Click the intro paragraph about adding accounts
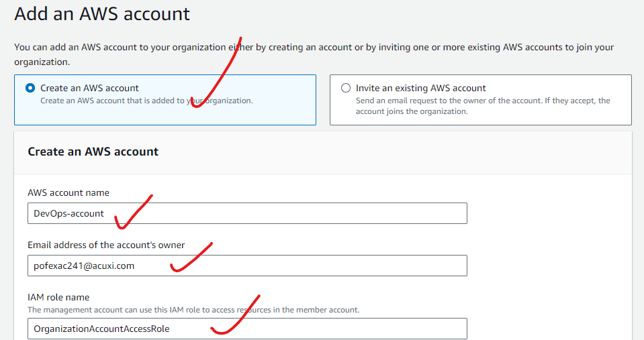The height and width of the screenshot is (340, 644). click(314, 54)
